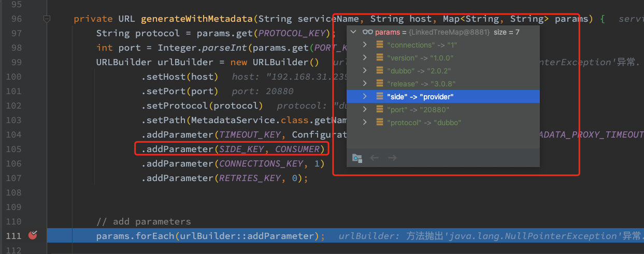Click CONSUMER constant on line 105

(x=297, y=149)
